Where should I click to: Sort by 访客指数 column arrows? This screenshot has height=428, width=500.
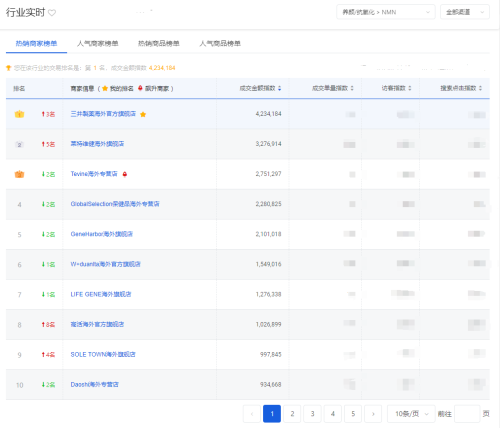[410, 88]
